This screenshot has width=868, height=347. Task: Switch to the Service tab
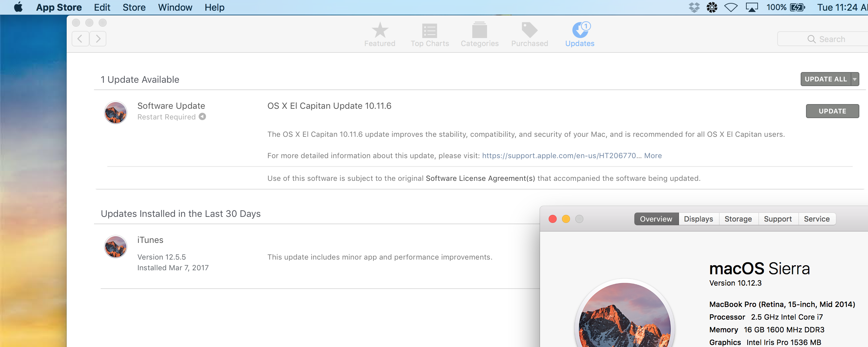(817, 219)
